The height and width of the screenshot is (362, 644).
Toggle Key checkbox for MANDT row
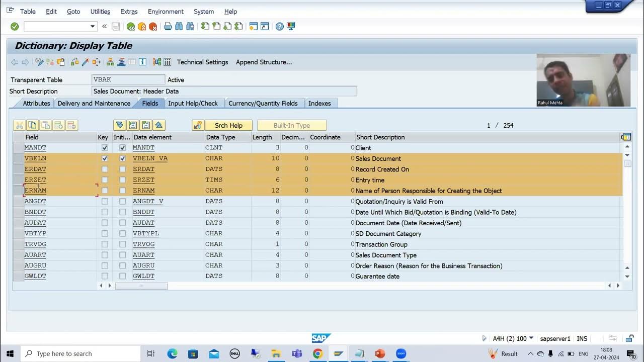[x=105, y=148]
